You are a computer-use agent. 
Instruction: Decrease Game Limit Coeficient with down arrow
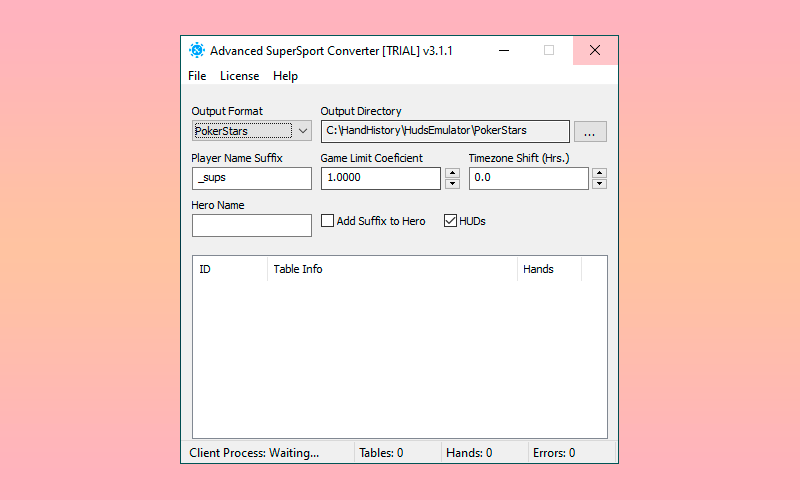tap(452, 184)
